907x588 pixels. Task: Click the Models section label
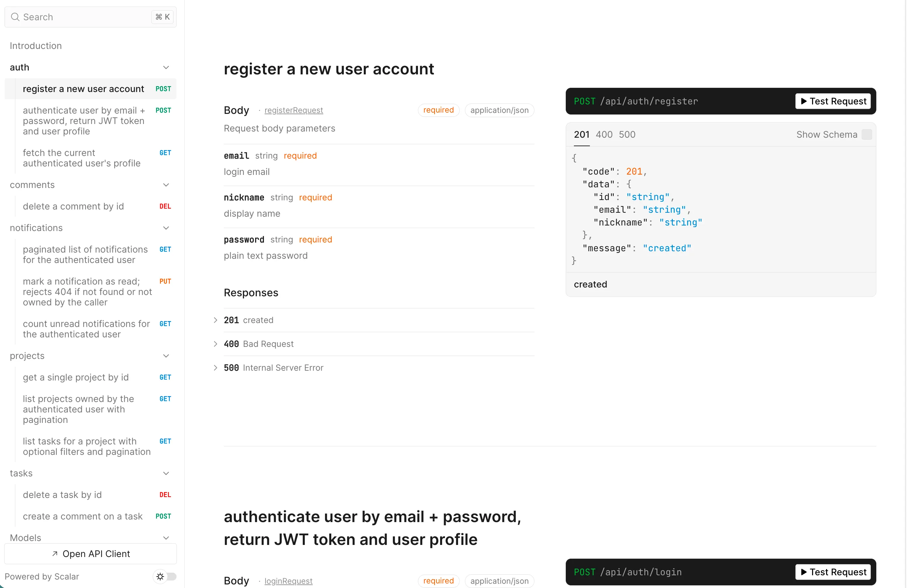pyautogui.click(x=25, y=538)
